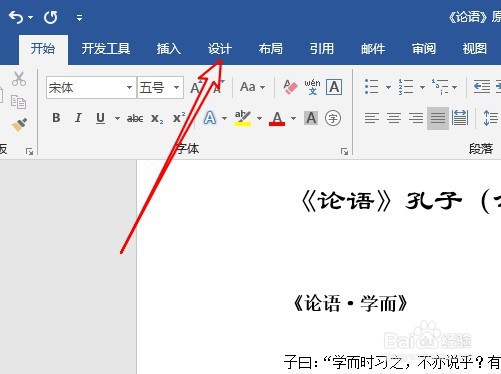501x374 pixels.
Task: Expand text effects dropdown arrow
Action: click(224, 118)
